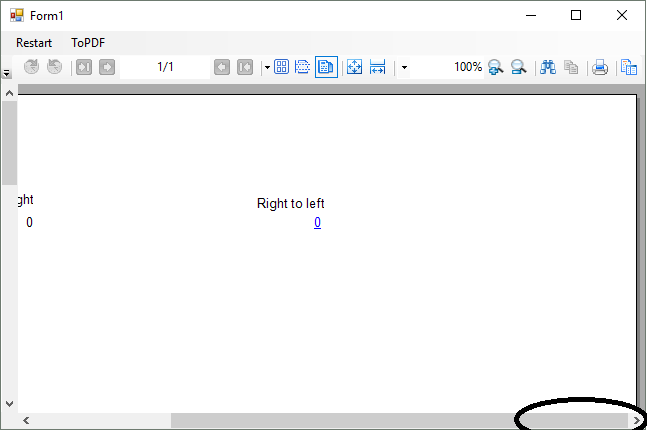647x430 pixels.
Task: Go to next page arrow button
Action: (x=107, y=67)
